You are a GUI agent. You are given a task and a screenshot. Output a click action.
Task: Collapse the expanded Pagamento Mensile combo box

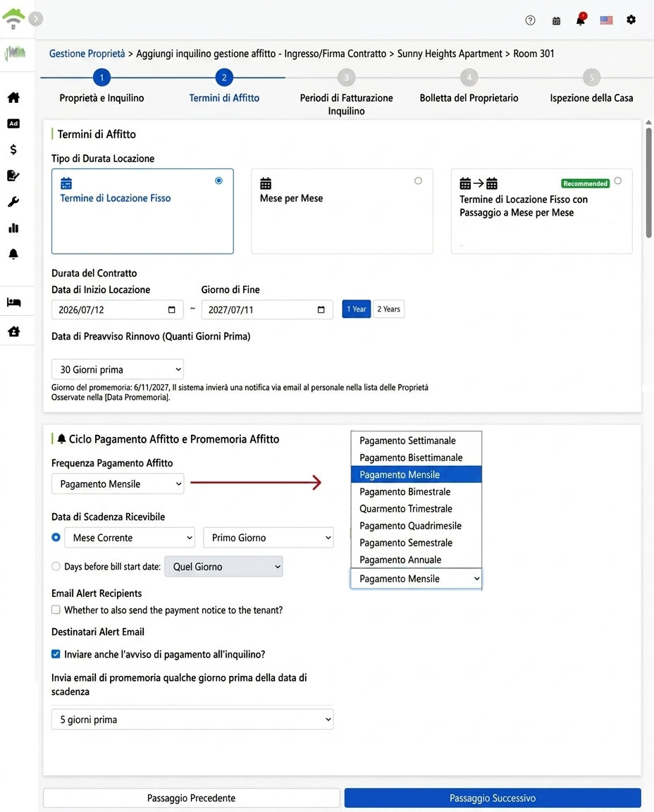tap(417, 579)
